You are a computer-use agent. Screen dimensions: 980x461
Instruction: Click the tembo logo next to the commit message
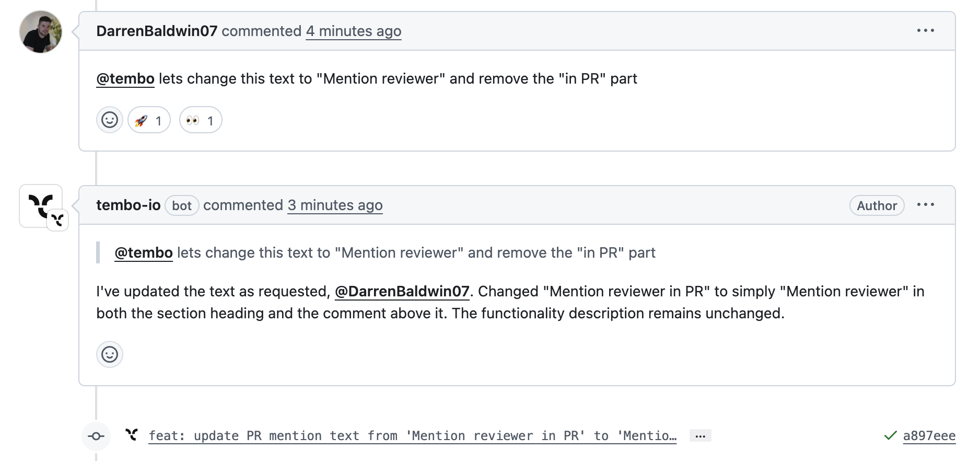(132, 434)
